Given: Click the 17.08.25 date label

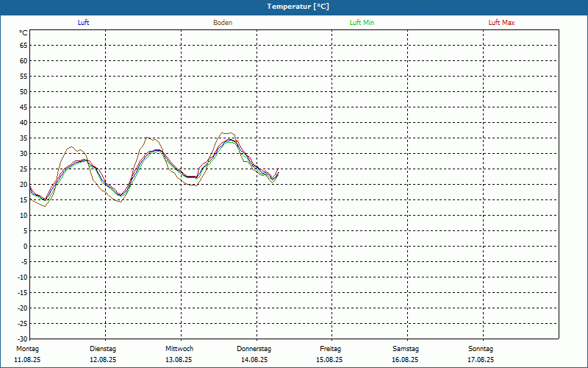Looking at the screenshot, I should pyautogui.click(x=481, y=360).
